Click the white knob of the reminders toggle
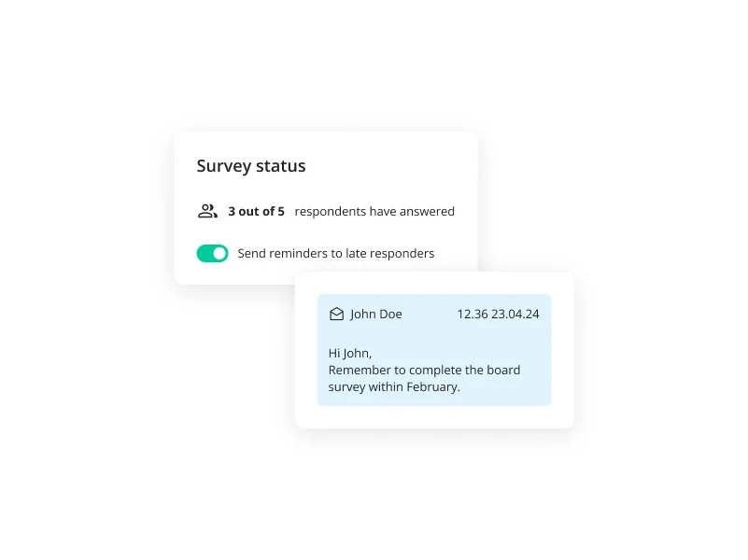This screenshot has height=560, width=748. pos(219,253)
